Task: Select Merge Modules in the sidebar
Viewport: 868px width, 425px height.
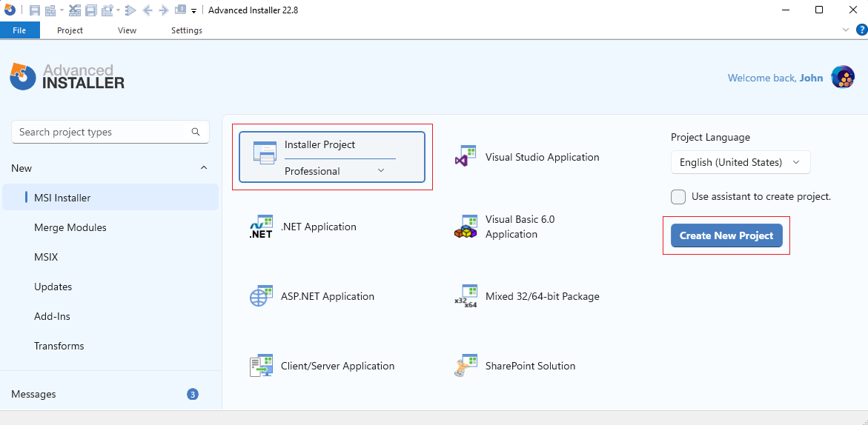Action: (70, 227)
